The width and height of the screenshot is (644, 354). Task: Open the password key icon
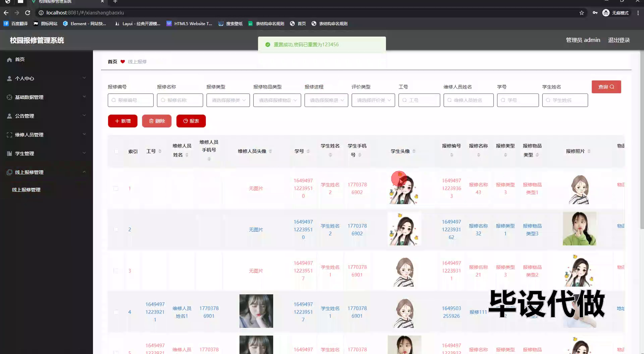coord(595,13)
